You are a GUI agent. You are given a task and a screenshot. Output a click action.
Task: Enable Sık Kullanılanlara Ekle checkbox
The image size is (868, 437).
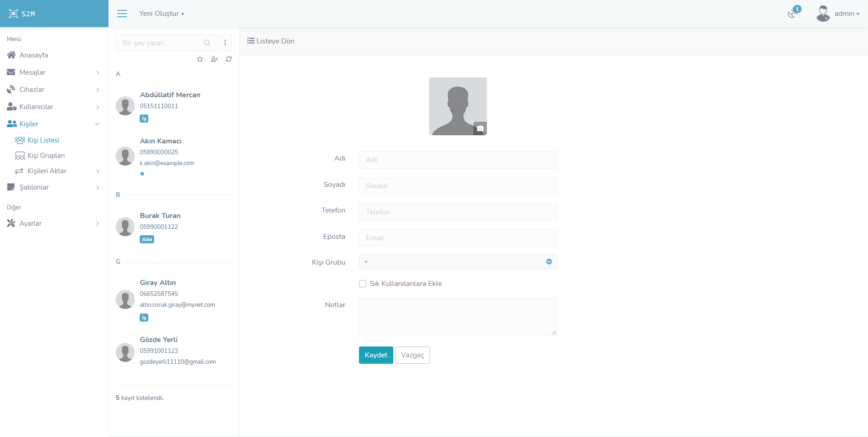pos(363,284)
